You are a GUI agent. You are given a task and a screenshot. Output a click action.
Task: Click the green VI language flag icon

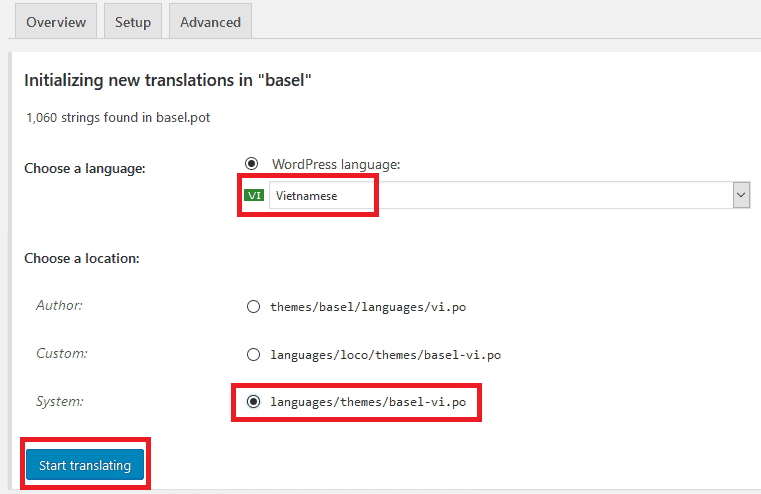click(x=254, y=195)
